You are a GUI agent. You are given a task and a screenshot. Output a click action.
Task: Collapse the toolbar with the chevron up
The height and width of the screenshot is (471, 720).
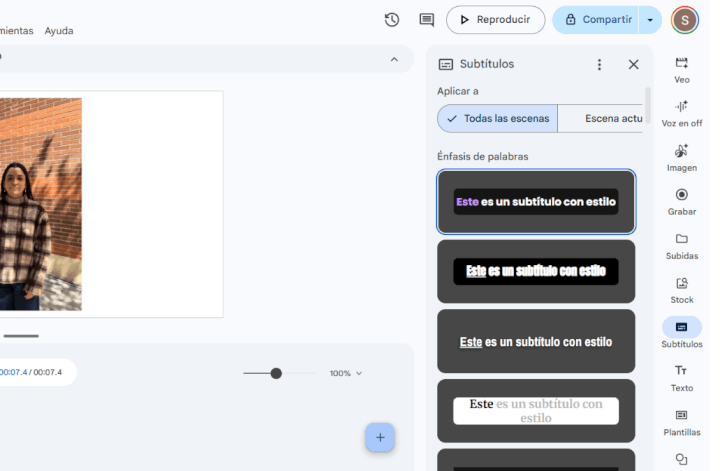(x=394, y=59)
